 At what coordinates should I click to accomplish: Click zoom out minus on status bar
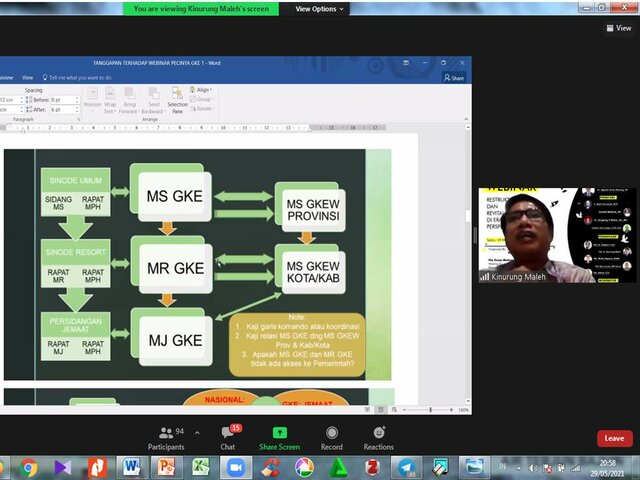pos(404,409)
